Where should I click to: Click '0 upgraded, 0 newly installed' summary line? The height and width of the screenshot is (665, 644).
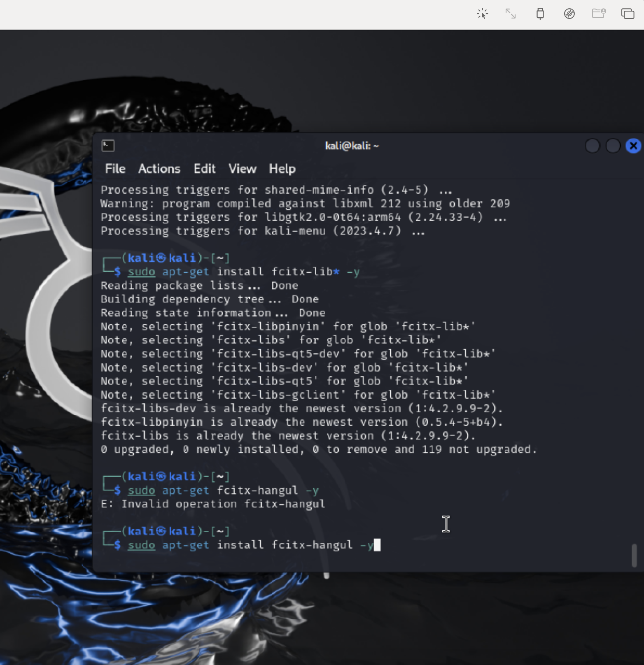[x=319, y=449]
